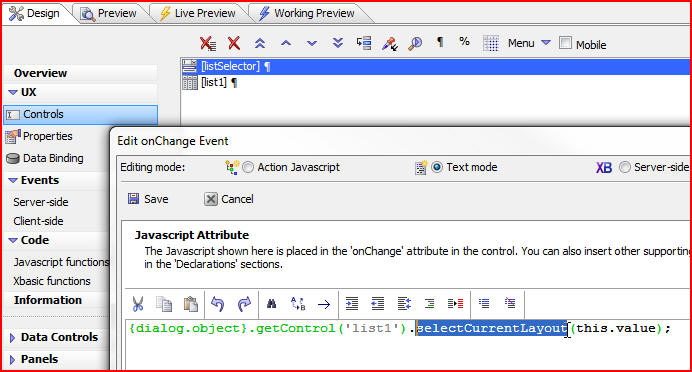
Task: Click the Save button
Action: 148,199
